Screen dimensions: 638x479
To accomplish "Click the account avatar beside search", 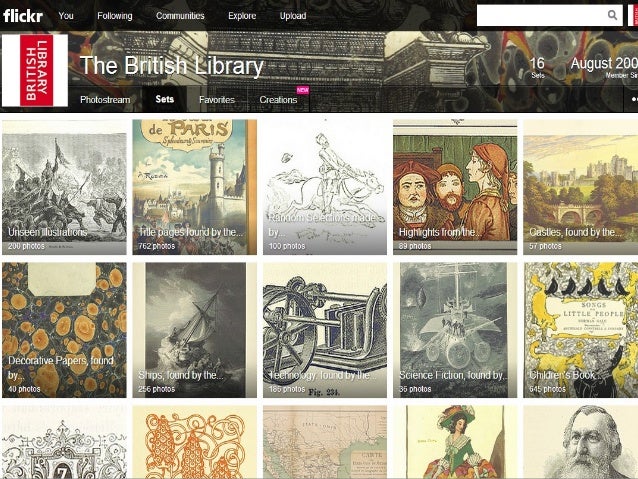I will coord(633,15).
